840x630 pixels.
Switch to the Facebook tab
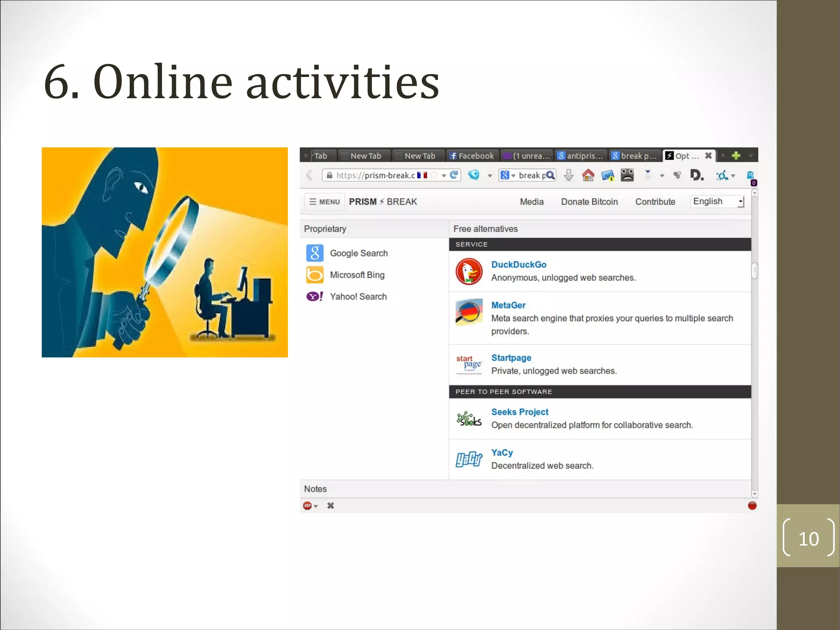pyautogui.click(x=472, y=156)
